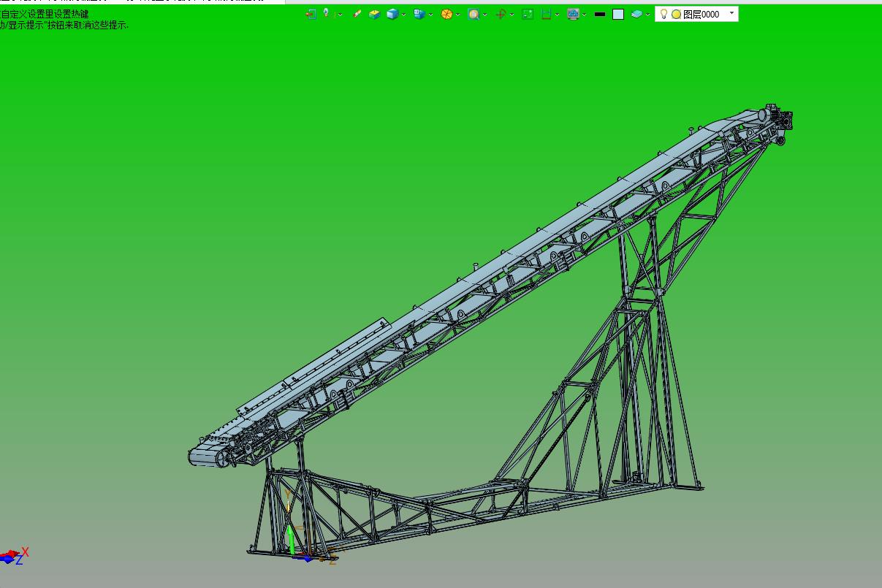Click the red crosshair coordinate icon
This screenshot has height=588, width=882.
coord(501,14)
